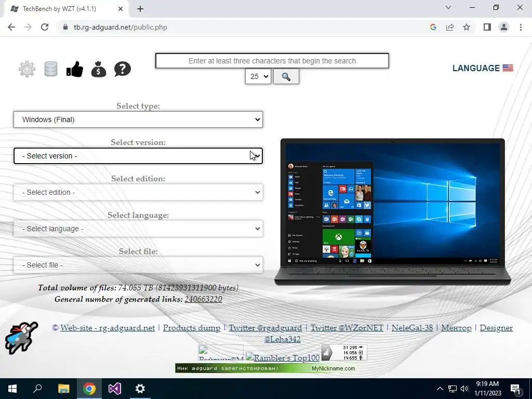Open the Select edition dropdown
Screen dimensions: 532x399
[138, 192]
